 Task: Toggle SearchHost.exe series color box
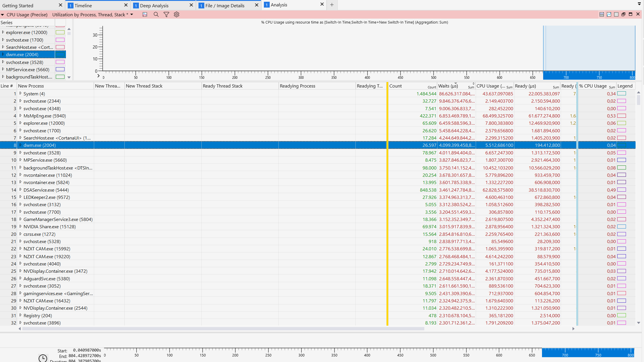click(60, 47)
